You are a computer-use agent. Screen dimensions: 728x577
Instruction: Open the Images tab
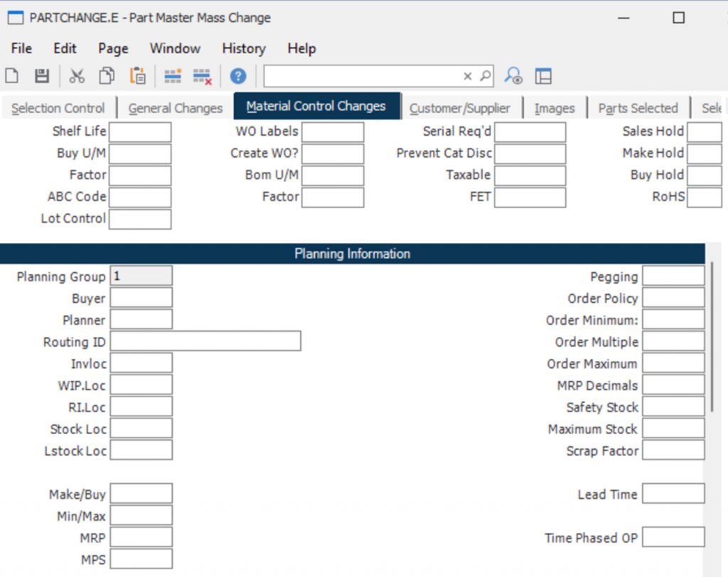pos(555,108)
